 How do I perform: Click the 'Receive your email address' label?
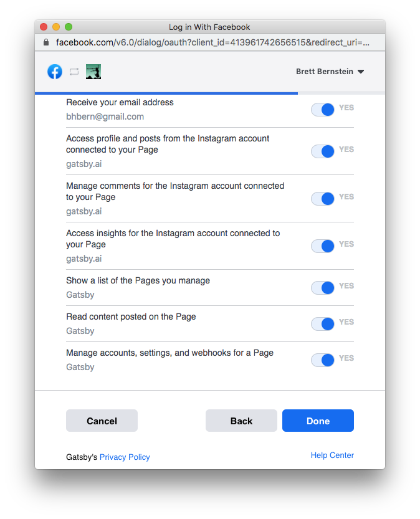pyautogui.click(x=120, y=102)
